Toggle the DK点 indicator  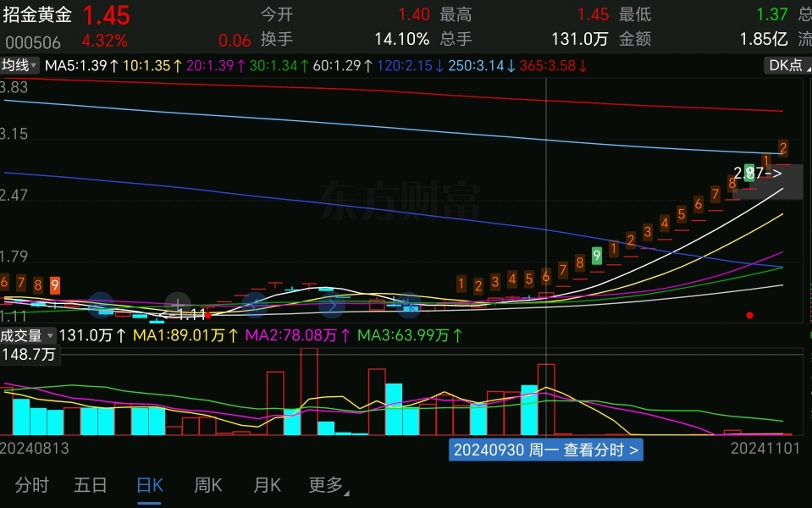point(787,65)
